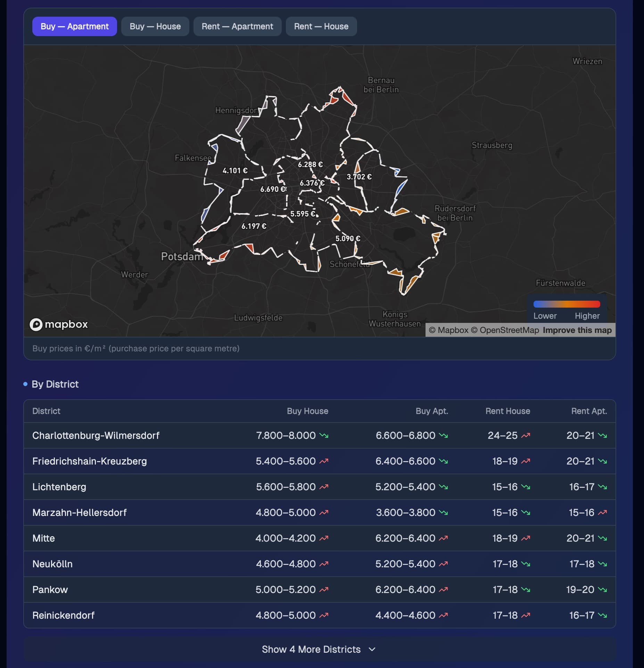Click the Lower–Higher color gradient legend
Viewport: 644px width, 668px height.
tap(567, 304)
